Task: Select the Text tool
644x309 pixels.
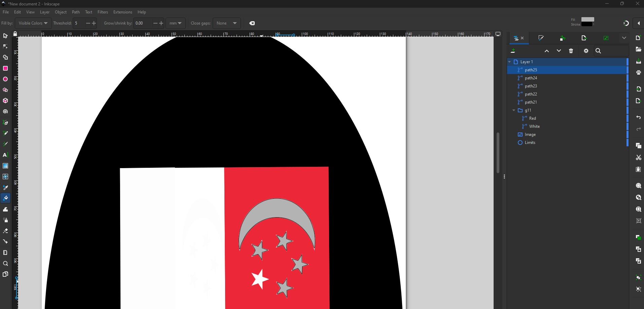Action: (5, 155)
